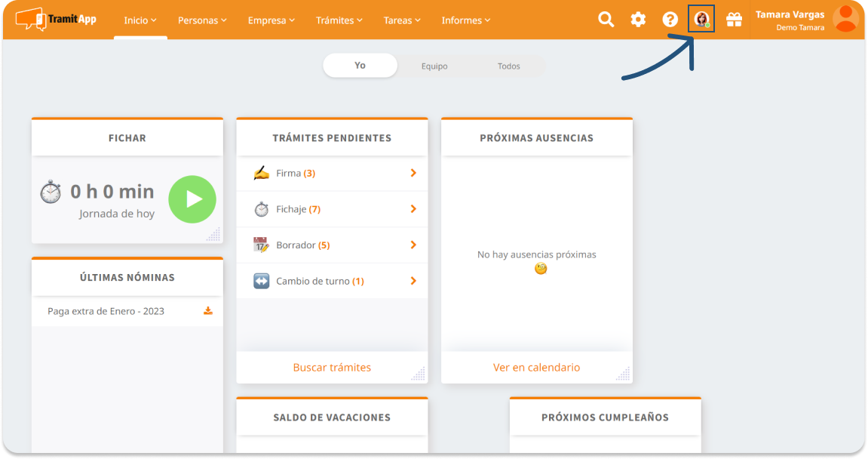Image resolution: width=868 pixels, height=459 pixels.
Task: Switch to Equipo view
Action: (x=434, y=66)
